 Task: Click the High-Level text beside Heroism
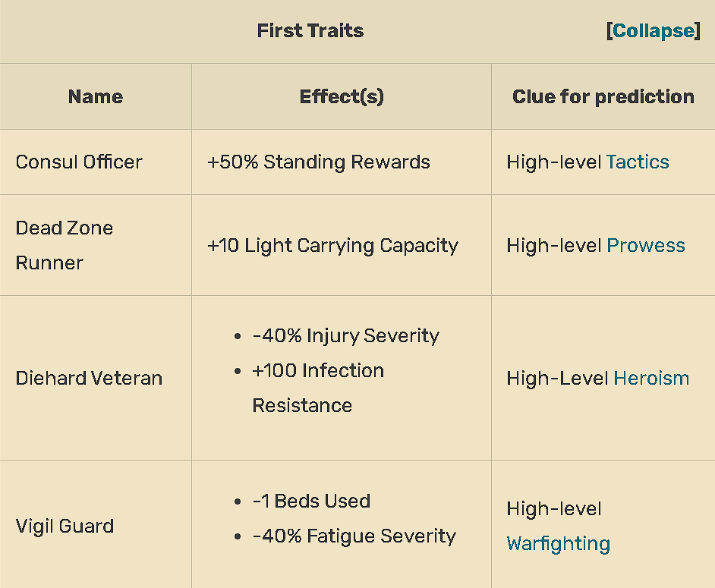click(x=556, y=378)
